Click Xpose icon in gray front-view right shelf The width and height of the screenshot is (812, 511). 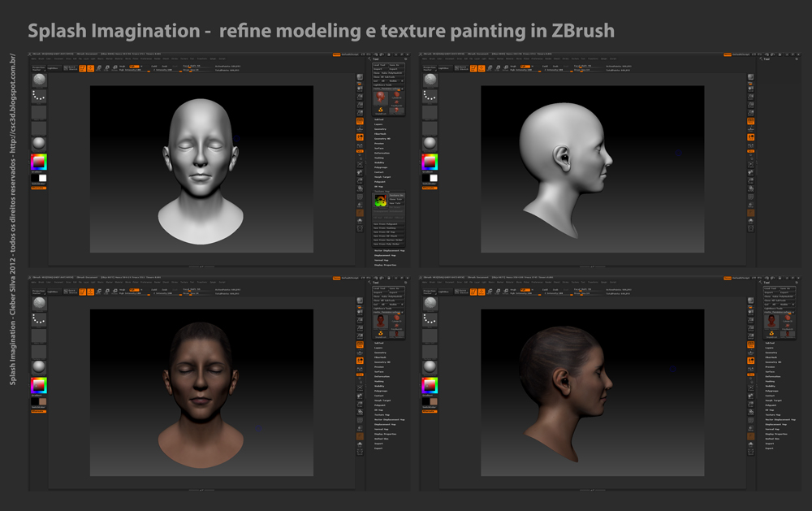tap(360, 228)
